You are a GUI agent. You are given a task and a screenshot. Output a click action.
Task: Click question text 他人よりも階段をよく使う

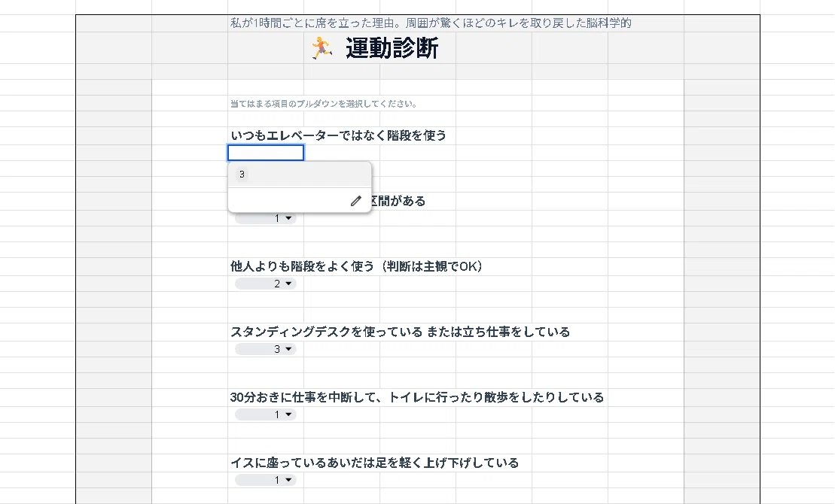pyautogui.click(x=302, y=266)
